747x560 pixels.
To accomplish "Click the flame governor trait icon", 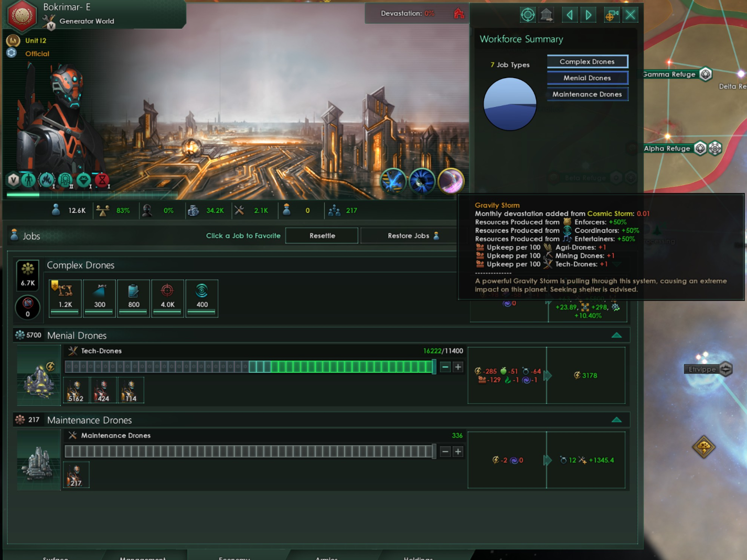I will pos(47,180).
